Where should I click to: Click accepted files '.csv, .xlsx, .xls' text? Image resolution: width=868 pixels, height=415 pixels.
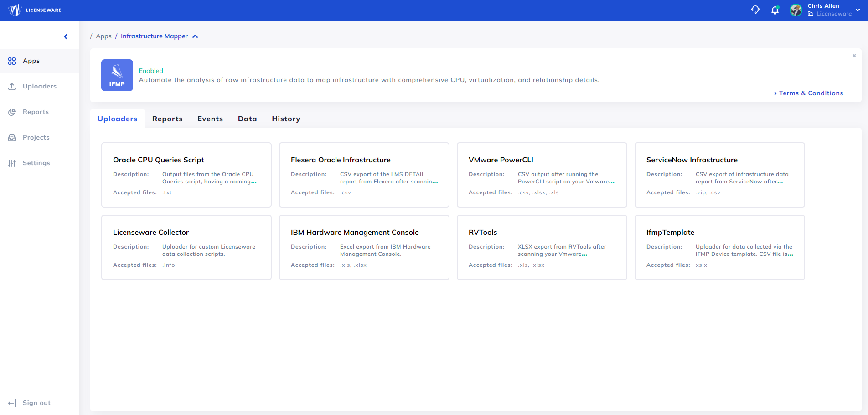[x=538, y=192]
